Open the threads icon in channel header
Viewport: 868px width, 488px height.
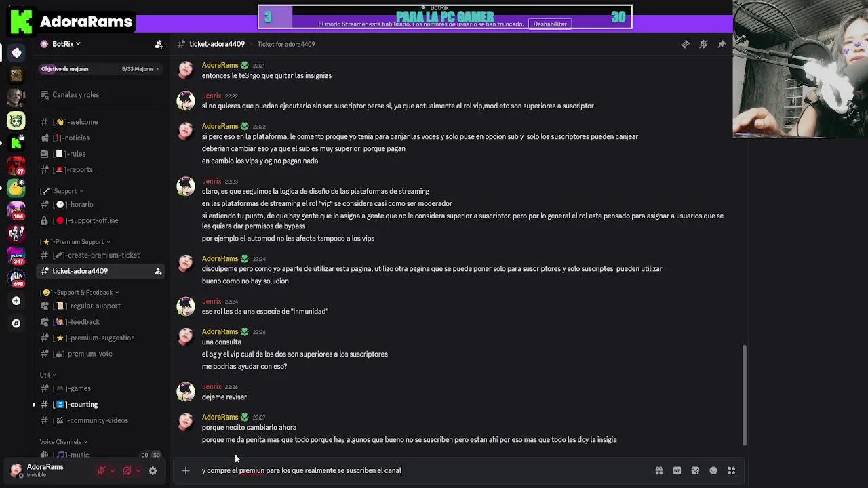(685, 44)
